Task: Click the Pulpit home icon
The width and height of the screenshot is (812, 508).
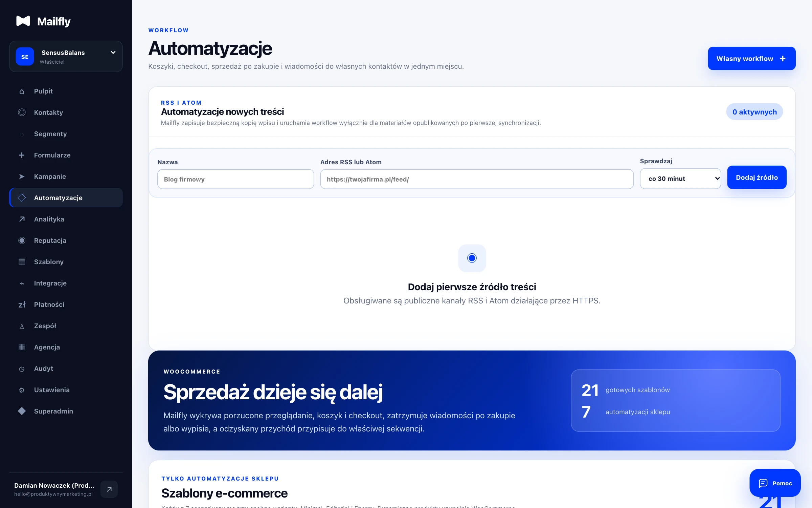Action: tap(22, 91)
